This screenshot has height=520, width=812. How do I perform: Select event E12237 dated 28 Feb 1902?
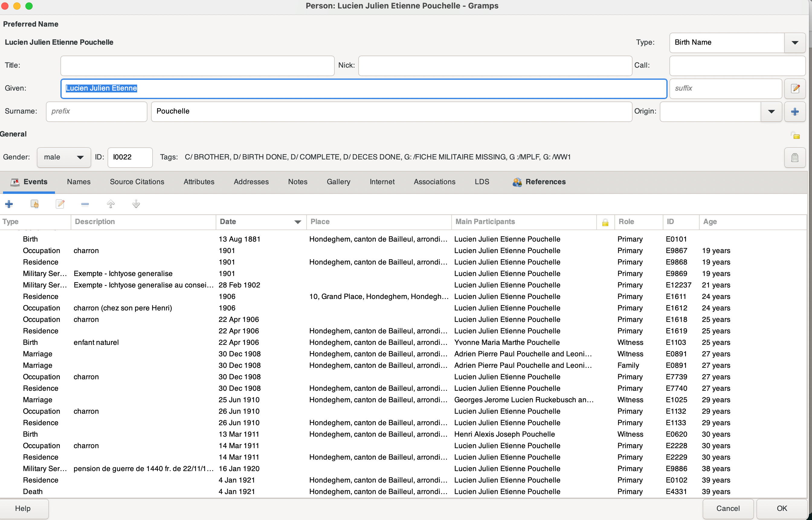(x=403, y=285)
